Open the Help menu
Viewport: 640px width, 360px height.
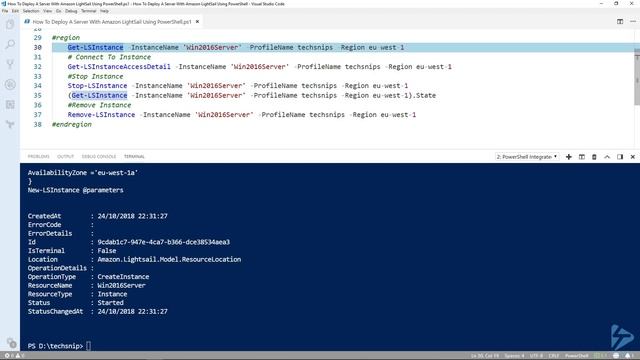[x=104, y=11]
